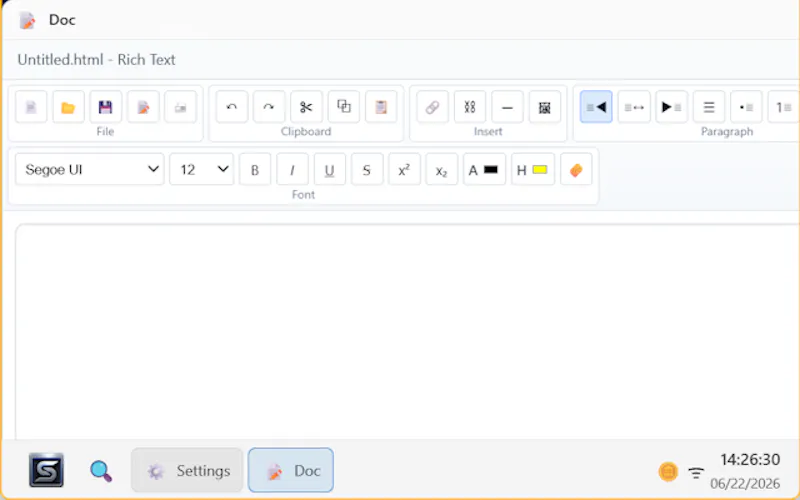The width and height of the screenshot is (800, 500).
Task: Toggle the numbered list
Action: point(783,107)
